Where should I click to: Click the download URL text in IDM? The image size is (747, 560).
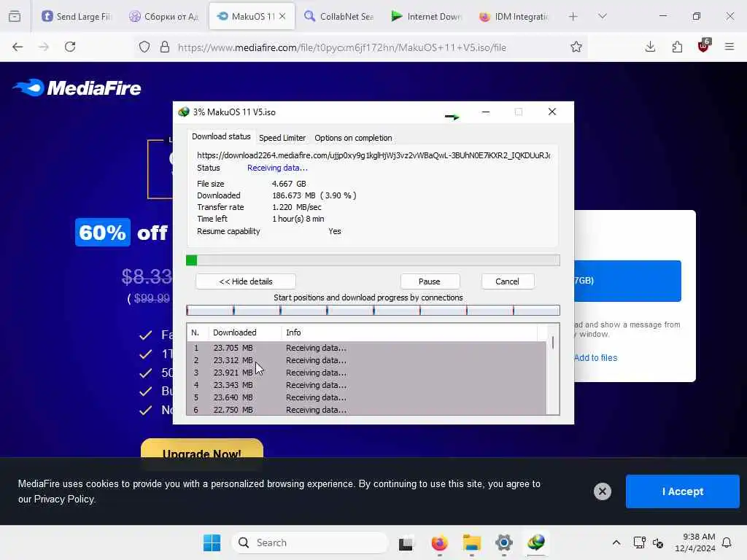[x=373, y=155]
